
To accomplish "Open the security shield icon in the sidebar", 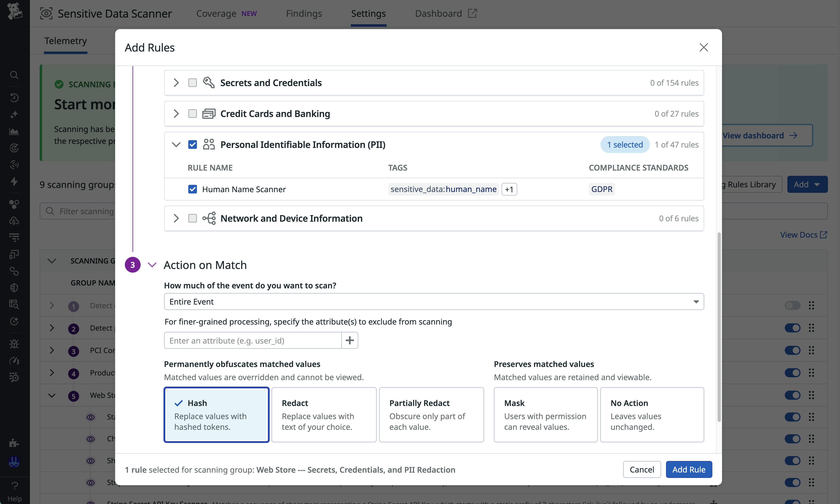I will 14,288.
